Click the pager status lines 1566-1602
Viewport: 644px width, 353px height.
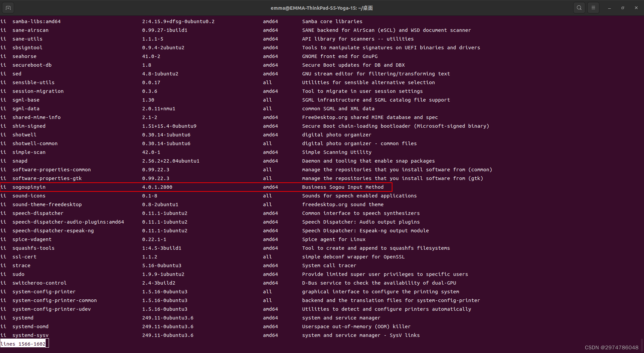click(x=23, y=344)
